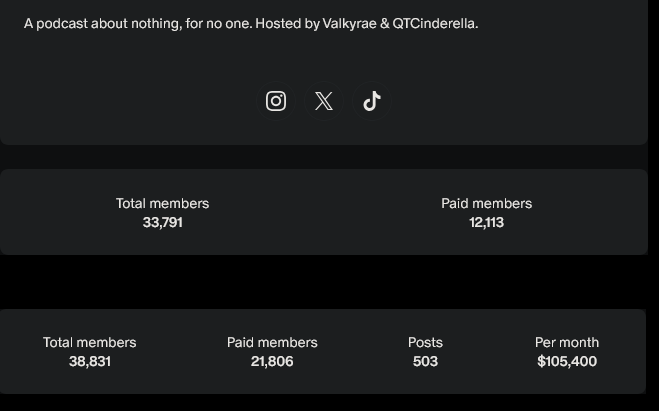Select the 21,806 paid members count
Viewport: 659px width, 411px height.
272,361
